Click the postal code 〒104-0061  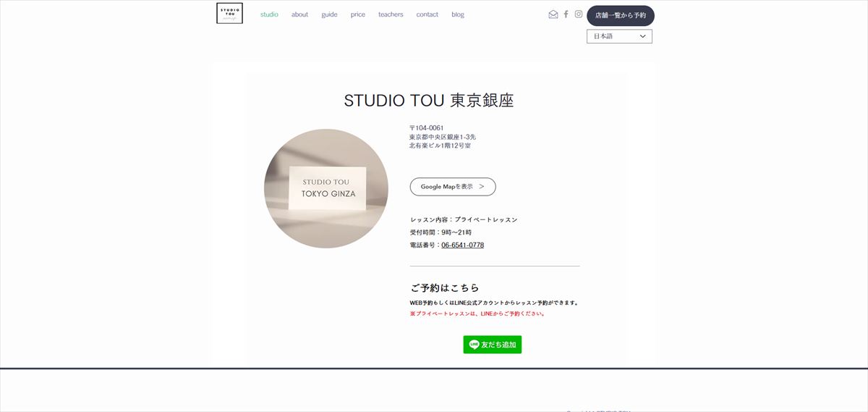(x=427, y=128)
